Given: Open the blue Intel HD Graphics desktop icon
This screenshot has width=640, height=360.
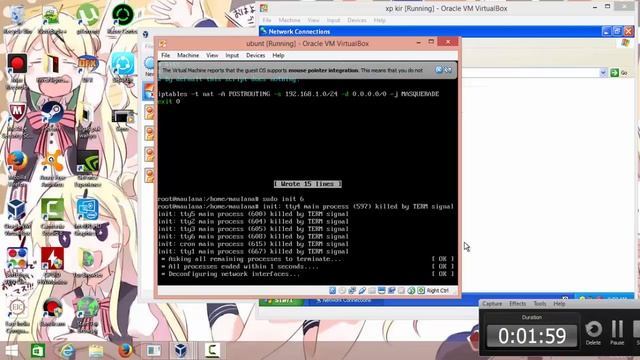Looking at the screenshot, I should coord(87,210).
